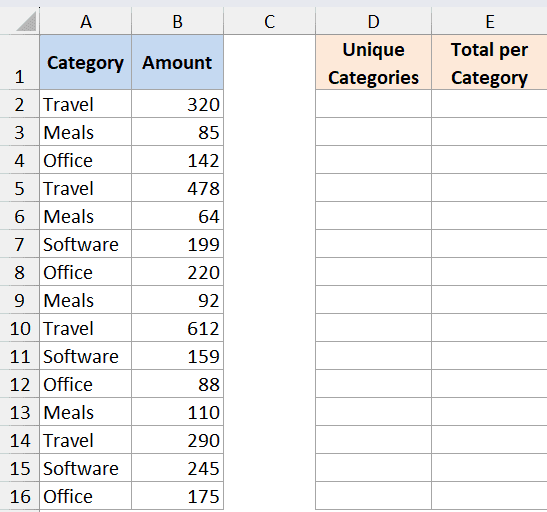
Task: Select the cell containing 612
Action: [x=177, y=328]
